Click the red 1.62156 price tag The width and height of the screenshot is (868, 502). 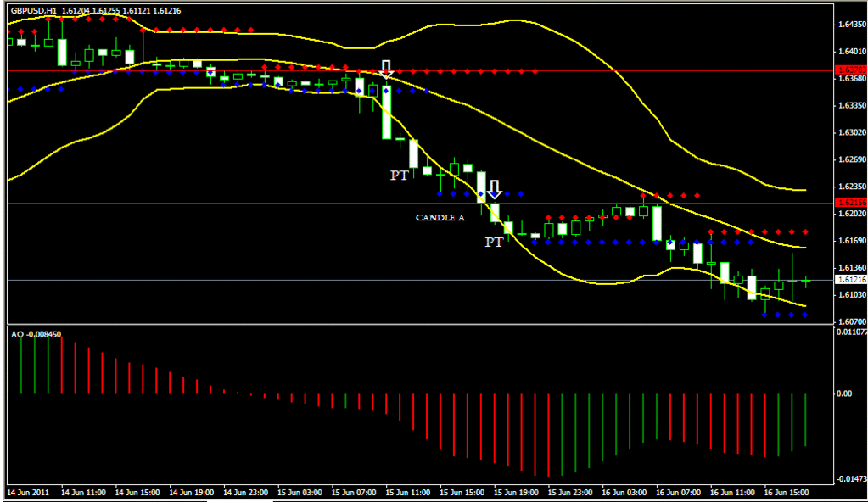click(851, 203)
